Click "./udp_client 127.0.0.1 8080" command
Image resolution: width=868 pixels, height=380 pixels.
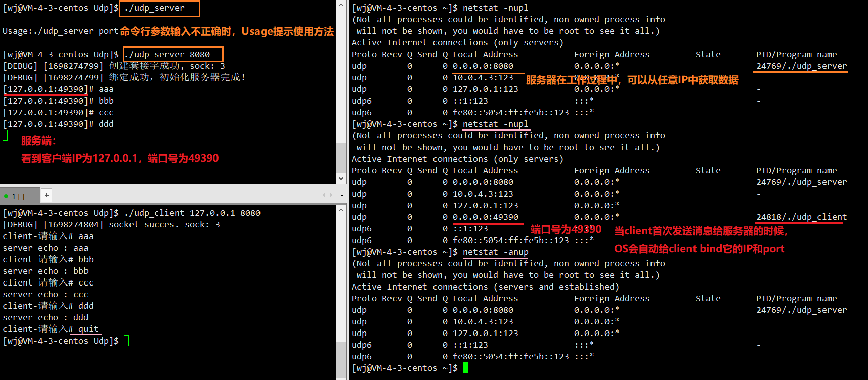click(x=192, y=213)
